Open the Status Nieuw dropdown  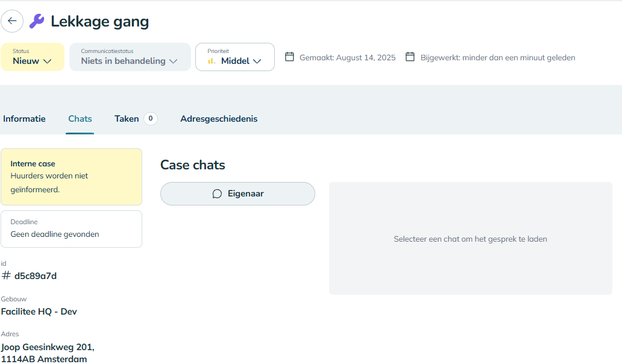[x=33, y=57]
